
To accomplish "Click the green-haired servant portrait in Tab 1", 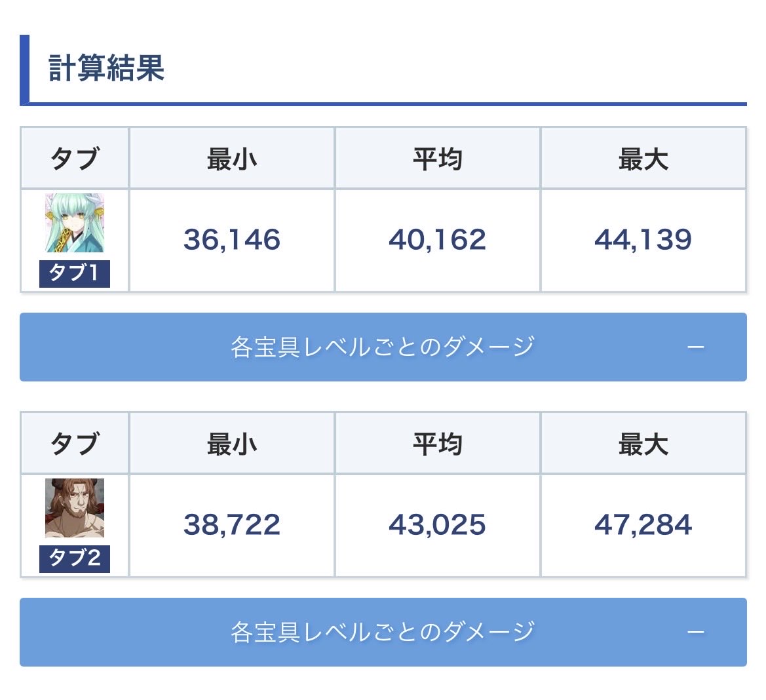I will point(75,223).
